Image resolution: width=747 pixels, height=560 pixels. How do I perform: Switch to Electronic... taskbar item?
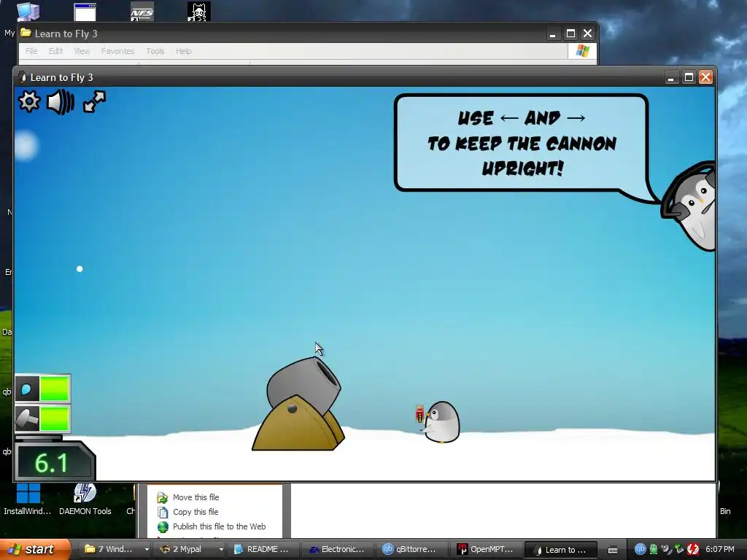[338, 550]
